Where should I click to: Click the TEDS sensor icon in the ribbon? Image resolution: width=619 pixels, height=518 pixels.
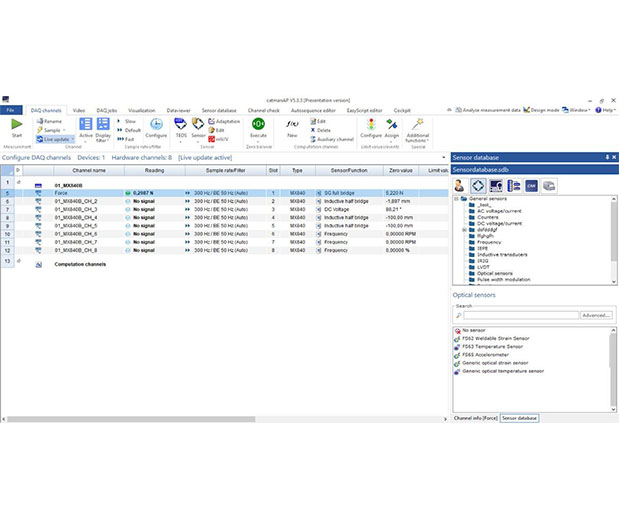pyautogui.click(x=181, y=124)
